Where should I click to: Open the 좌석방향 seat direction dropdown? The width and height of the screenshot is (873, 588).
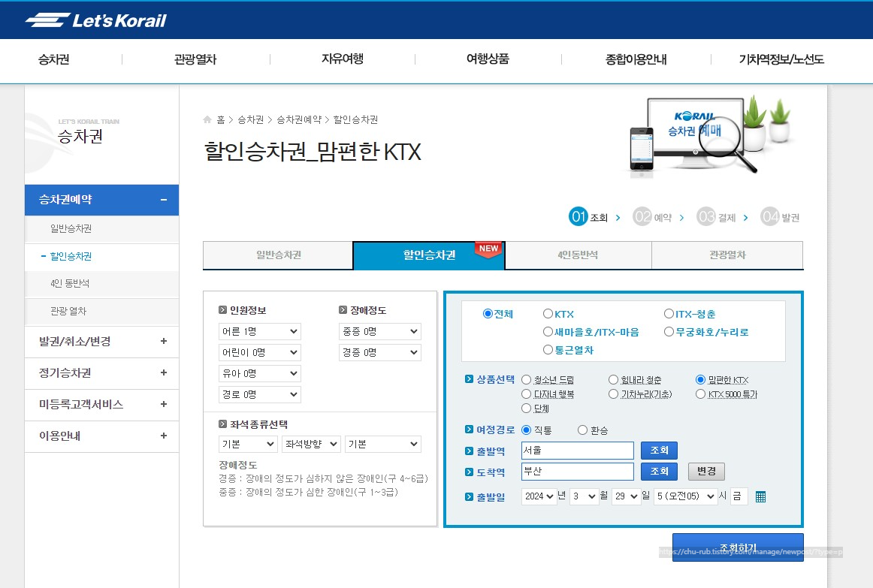(x=311, y=444)
